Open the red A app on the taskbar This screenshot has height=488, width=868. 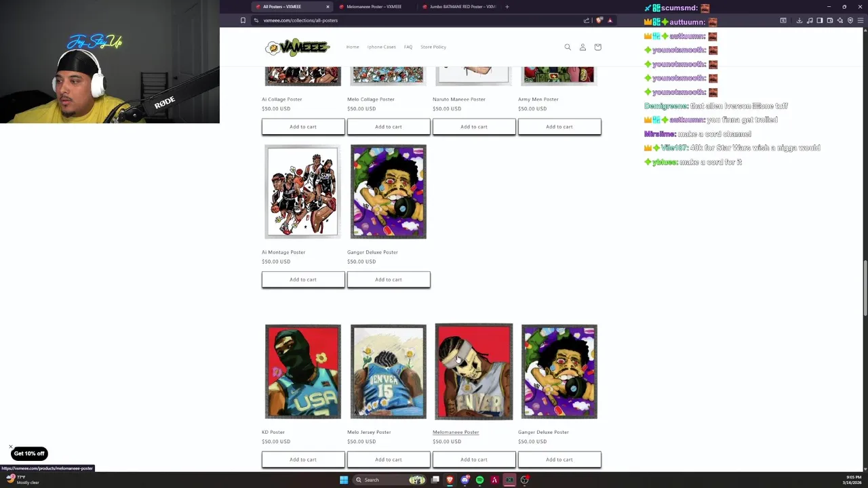494,480
